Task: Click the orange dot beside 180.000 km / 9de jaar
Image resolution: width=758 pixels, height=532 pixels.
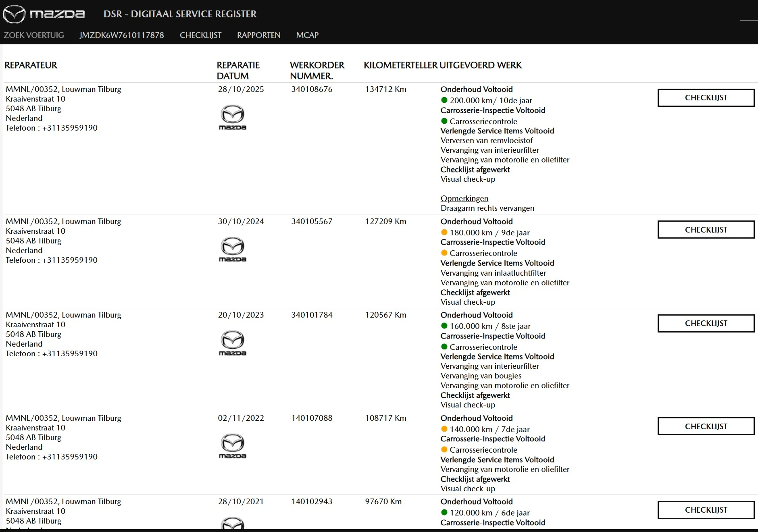Action: [444, 232]
